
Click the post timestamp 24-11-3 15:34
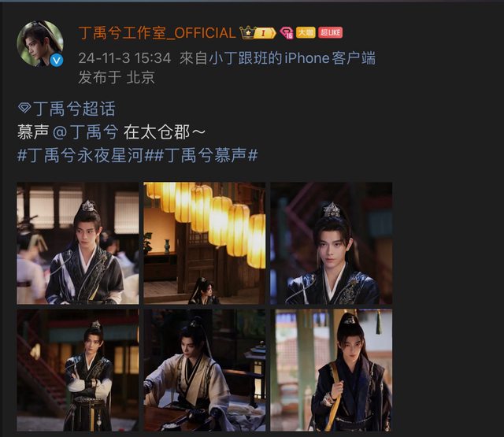click(124, 58)
